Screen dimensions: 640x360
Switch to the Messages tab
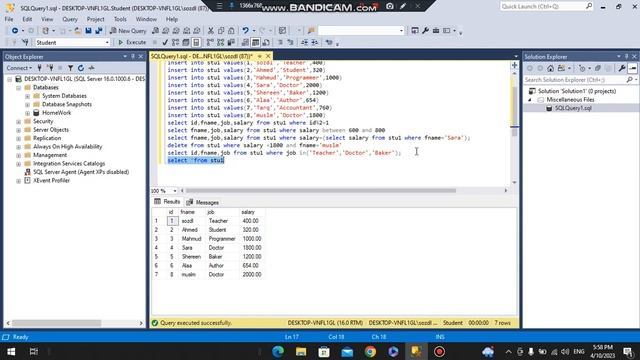[203, 202]
